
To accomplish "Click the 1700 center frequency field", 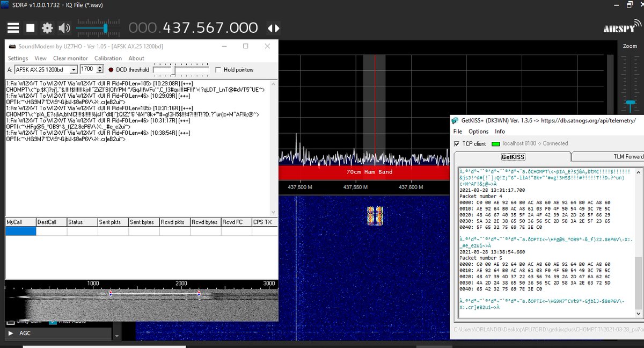I will coord(87,69).
